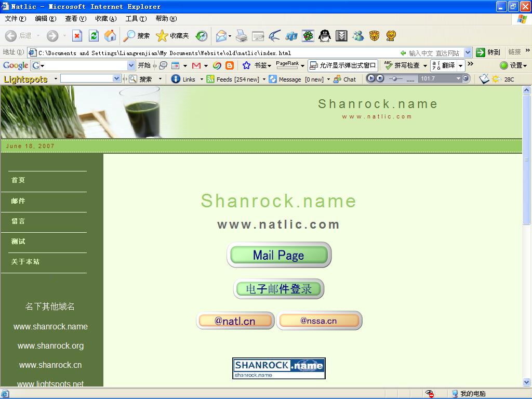
Task: Click the Chat button in Lightspots toolbar
Action: [345, 79]
